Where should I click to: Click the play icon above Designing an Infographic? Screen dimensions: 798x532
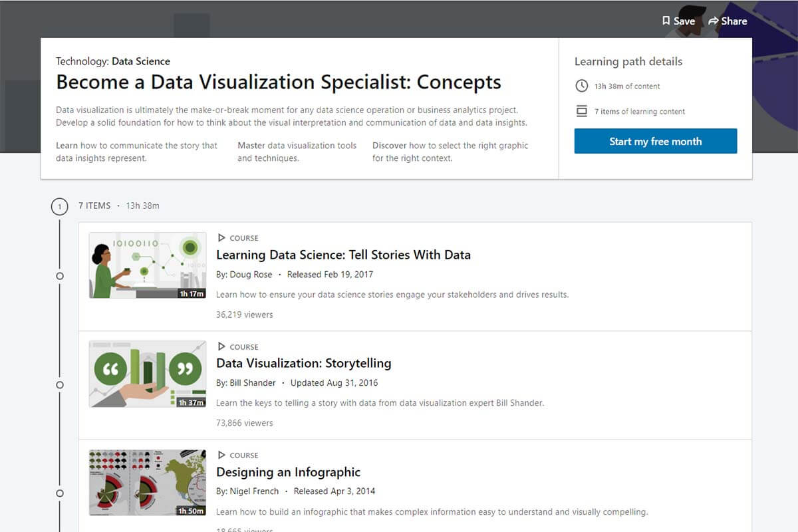(221, 455)
